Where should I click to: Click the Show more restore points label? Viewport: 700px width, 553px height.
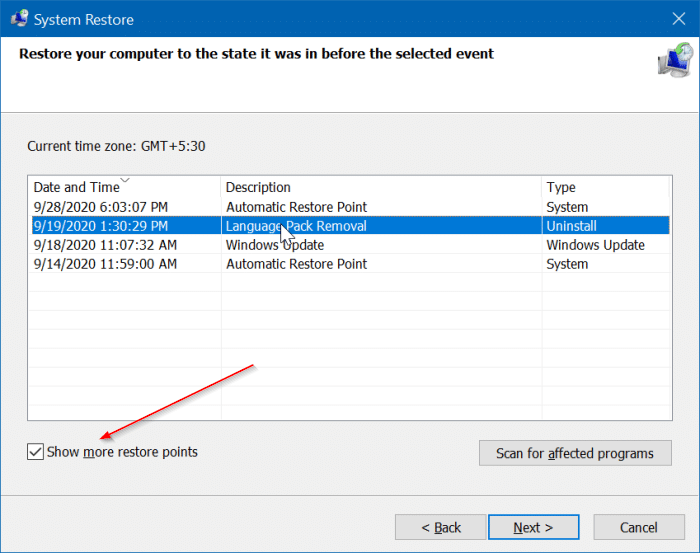click(x=122, y=452)
